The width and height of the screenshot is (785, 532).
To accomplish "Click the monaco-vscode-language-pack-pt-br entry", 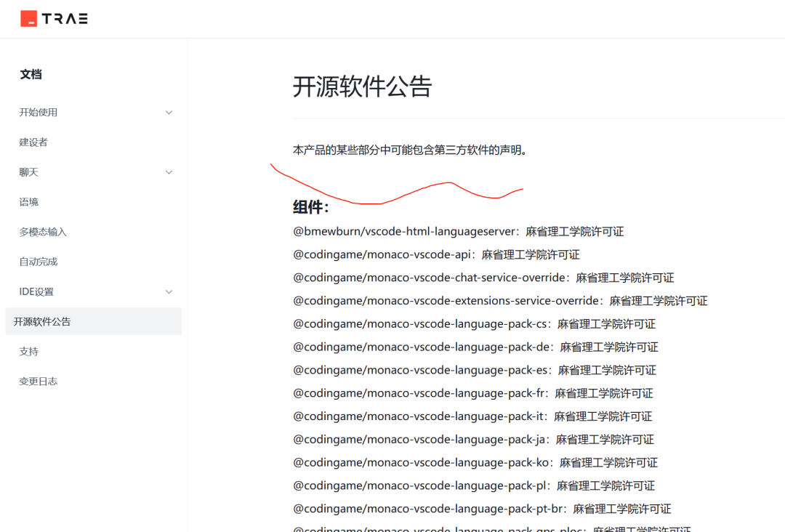I will pos(482,509).
